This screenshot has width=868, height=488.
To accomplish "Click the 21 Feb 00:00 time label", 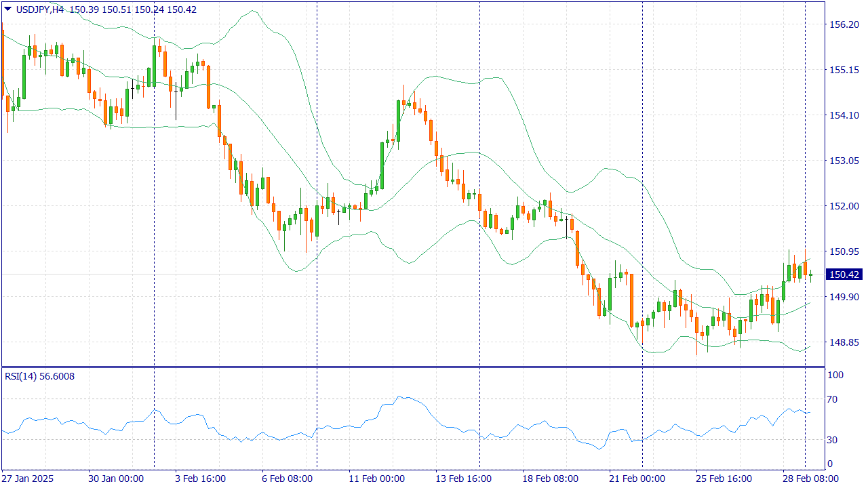I will [x=637, y=479].
